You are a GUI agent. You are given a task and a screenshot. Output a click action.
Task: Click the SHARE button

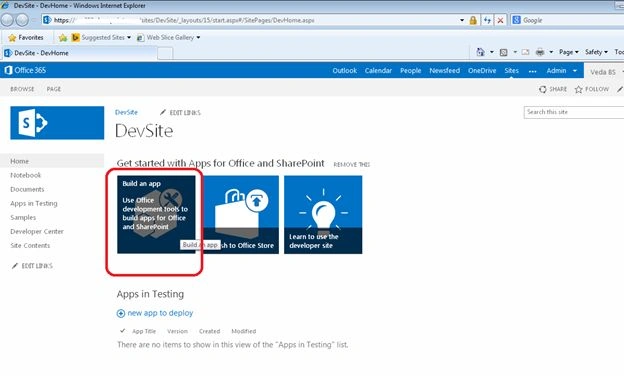click(553, 89)
